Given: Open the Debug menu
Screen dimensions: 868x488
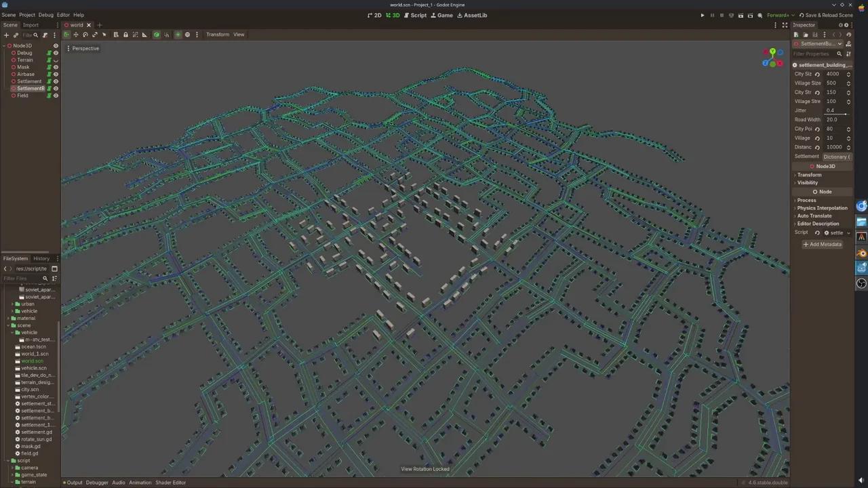Looking at the screenshot, I should pos(45,15).
